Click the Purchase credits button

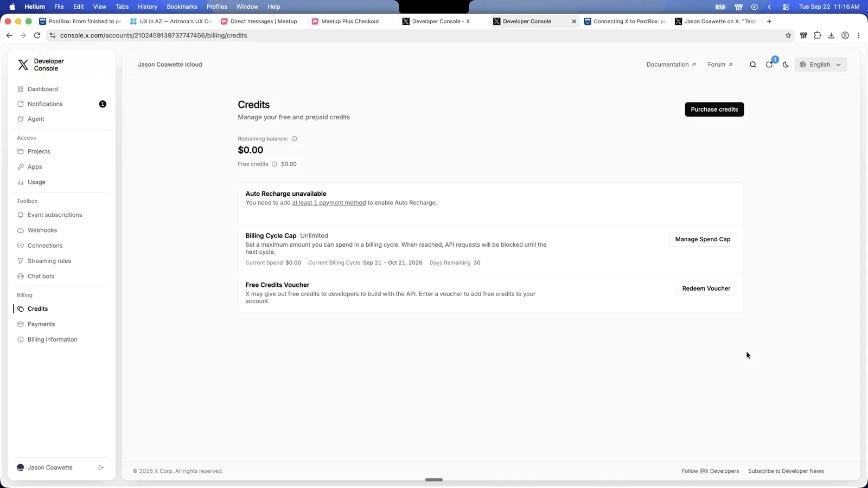pos(714,110)
